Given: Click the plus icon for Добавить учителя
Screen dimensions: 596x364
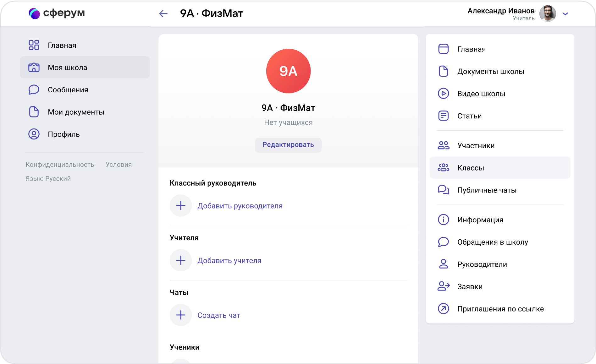Looking at the screenshot, I should 181,260.
